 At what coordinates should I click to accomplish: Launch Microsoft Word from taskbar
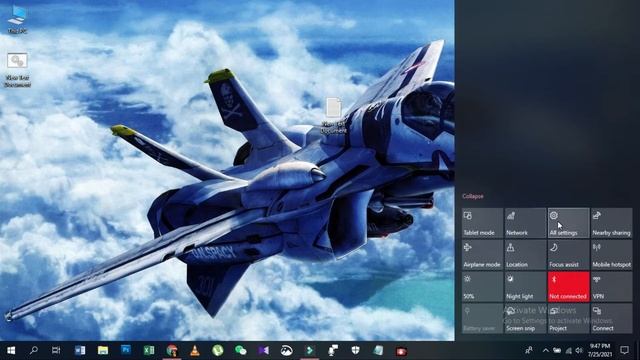pyautogui.click(x=80, y=350)
